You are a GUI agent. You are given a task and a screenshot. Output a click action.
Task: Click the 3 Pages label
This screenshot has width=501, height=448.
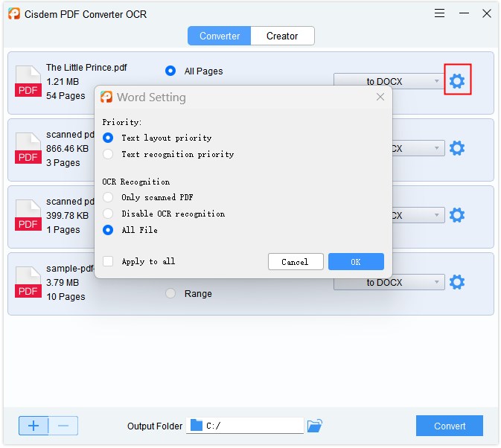[63, 163]
